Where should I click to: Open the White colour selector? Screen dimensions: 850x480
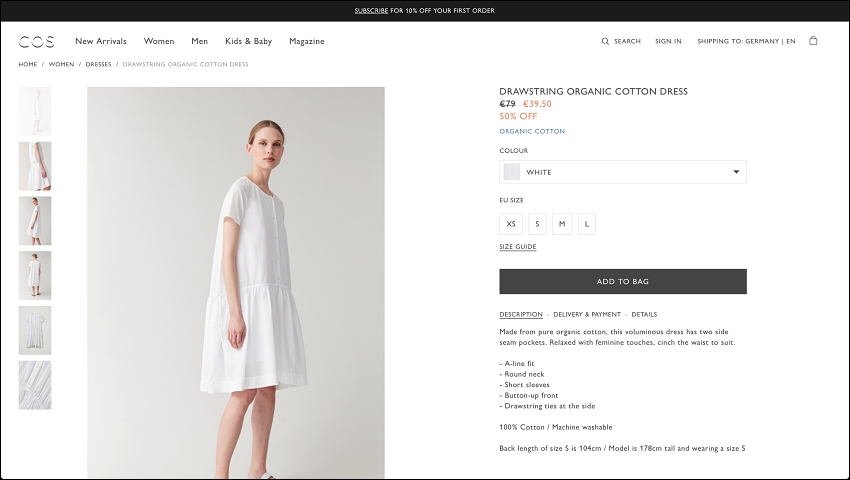point(623,172)
